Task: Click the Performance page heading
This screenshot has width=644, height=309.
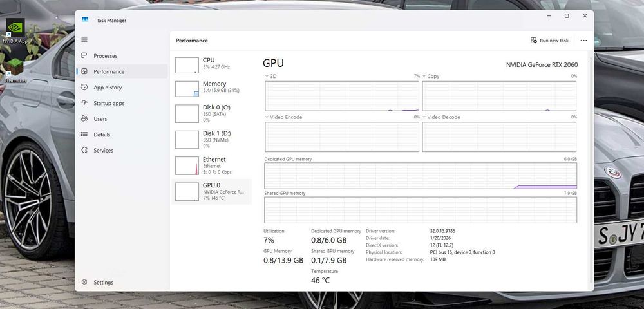Action: pos(192,41)
